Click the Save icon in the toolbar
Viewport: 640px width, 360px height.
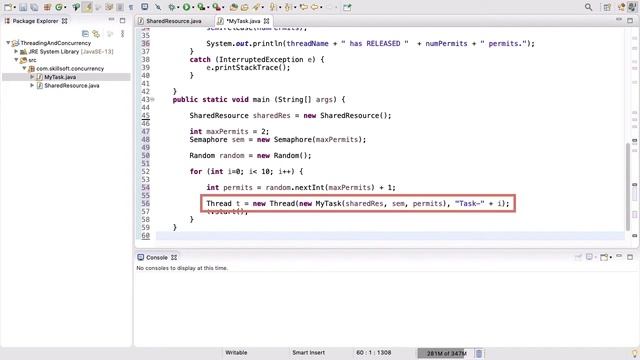click(x=23, y=7)
